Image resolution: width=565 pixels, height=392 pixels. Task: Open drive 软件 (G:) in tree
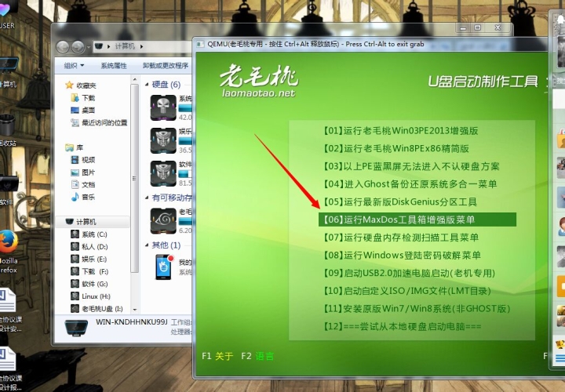pyautogui.click(x=95, y=284)
